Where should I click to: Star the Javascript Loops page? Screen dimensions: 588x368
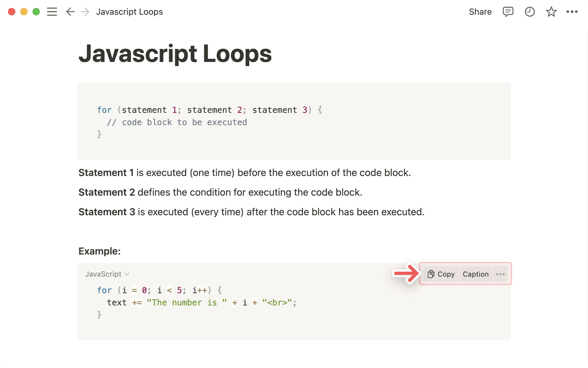(x=551, y=12)
